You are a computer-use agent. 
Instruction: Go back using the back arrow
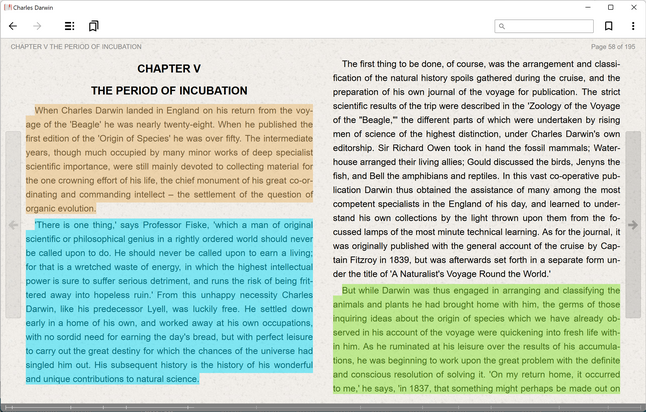coord(13,26)
